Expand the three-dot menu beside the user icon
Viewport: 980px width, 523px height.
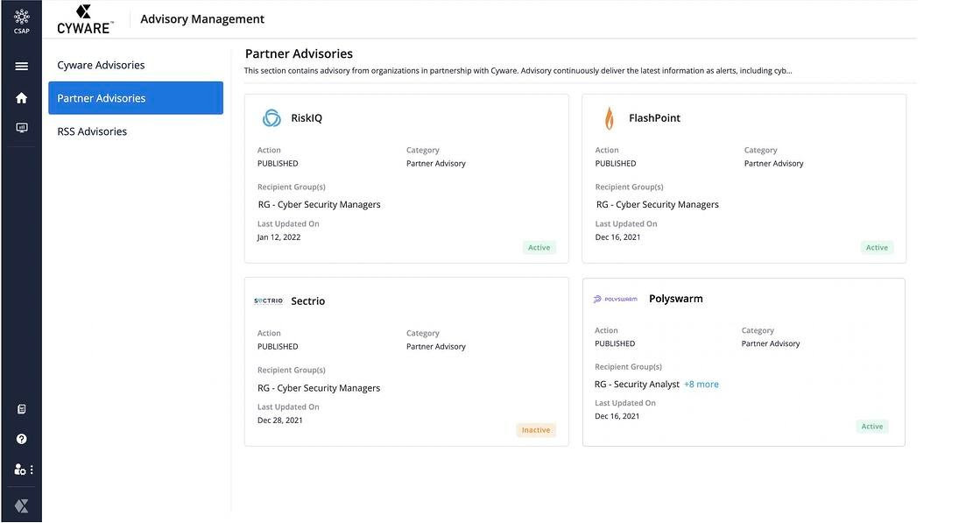click(32, 470)
